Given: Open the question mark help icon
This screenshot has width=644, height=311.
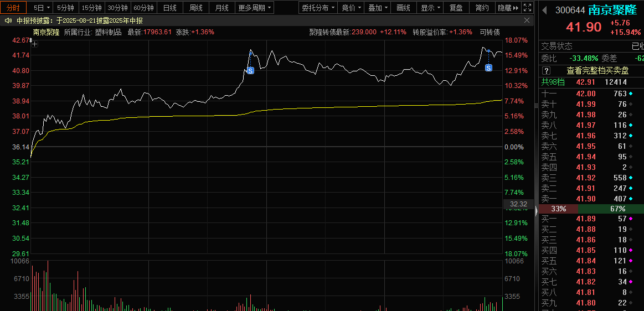Looking at the screenshot, I should pyautogui.click(x=546, y=71).
